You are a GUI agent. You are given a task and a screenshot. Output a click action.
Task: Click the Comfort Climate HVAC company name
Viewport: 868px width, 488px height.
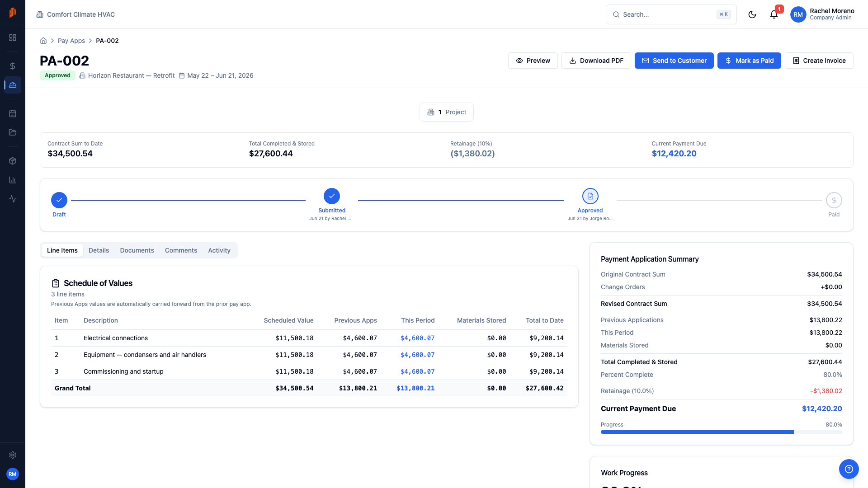(x=81, y=14)
